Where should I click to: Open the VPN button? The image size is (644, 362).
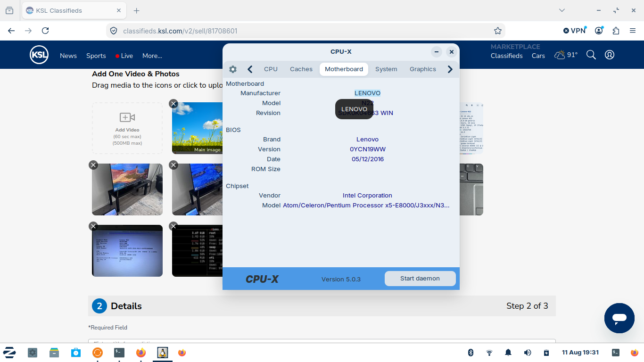[x=574, y=31]
